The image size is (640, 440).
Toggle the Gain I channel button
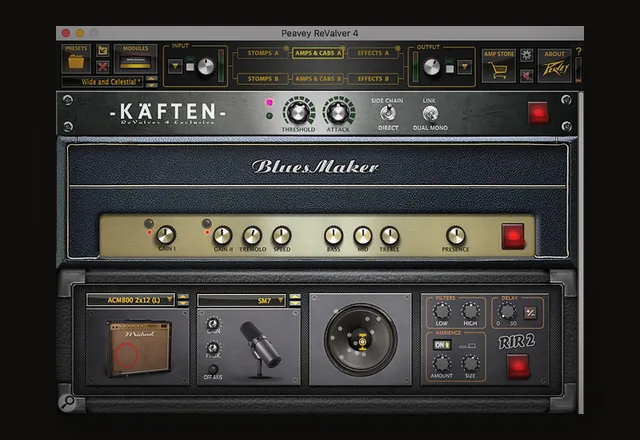(x=149, y=223)
